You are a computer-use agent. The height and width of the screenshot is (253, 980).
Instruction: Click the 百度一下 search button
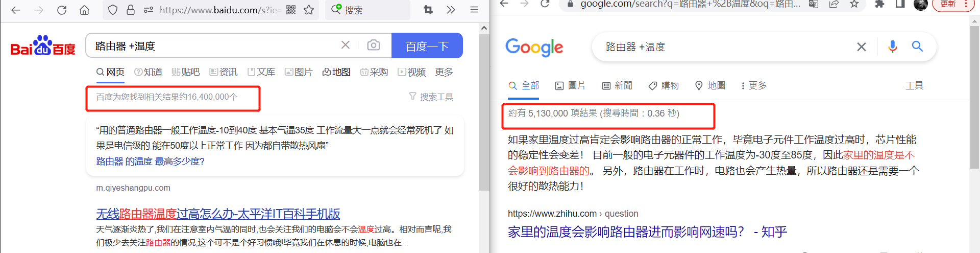pos(427,46)
